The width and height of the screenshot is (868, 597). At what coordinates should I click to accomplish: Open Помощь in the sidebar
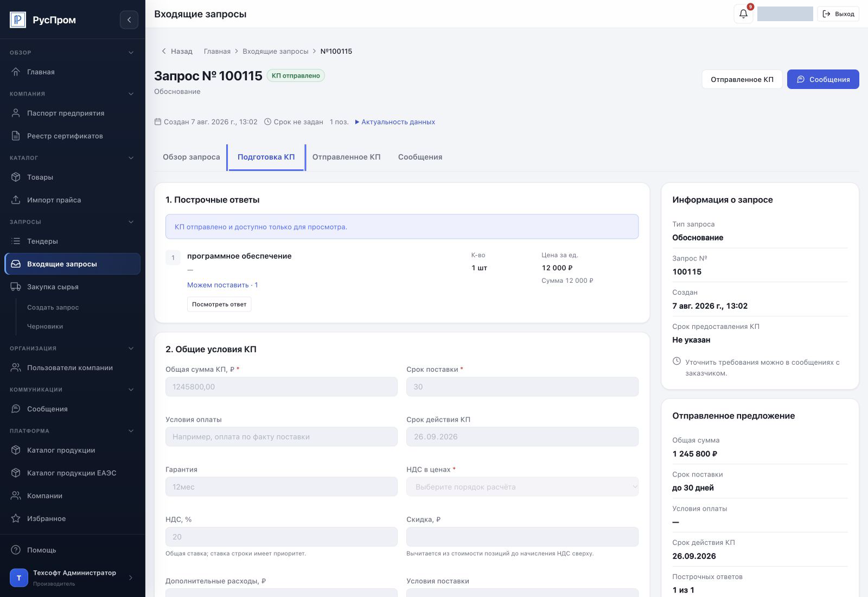point(72,550)
